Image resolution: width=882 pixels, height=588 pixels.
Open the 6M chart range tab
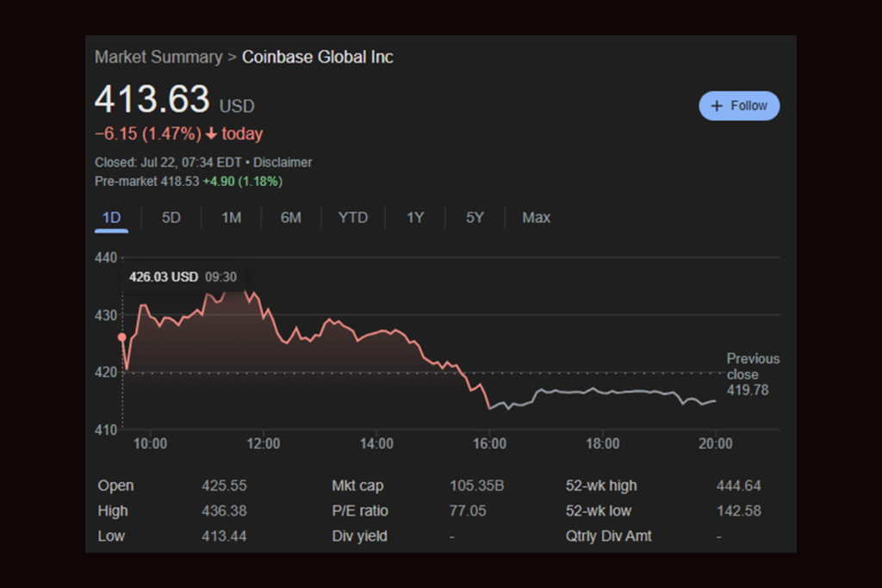click(x=291, y=218)
